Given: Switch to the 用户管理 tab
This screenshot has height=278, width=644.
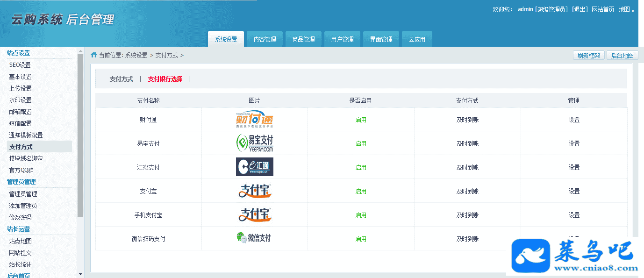Looking at the screenshot, I should tap(342, 39).
